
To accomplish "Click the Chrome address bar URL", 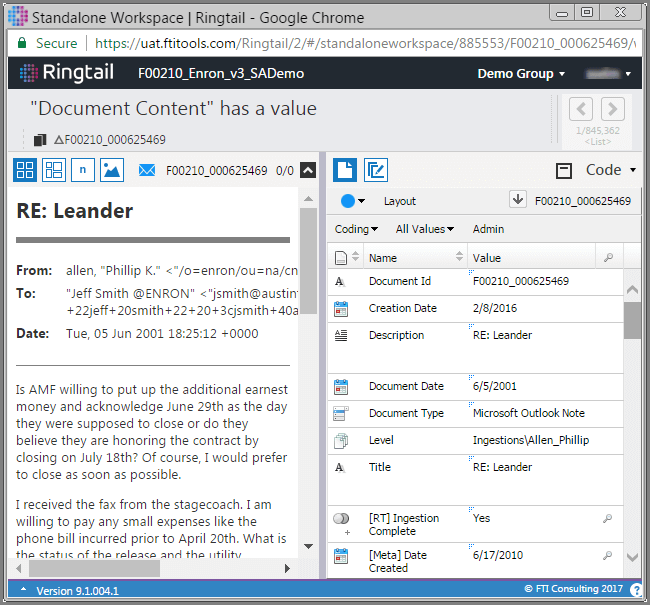I will (x=365, y=44).
